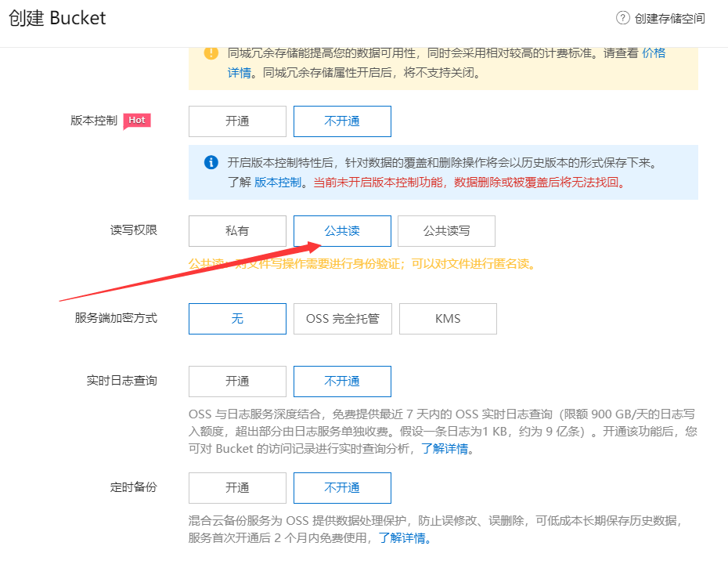Screen dimensions: 728x575
Task: Click the orange 公共读 permission description
Action: pos(362,264)
